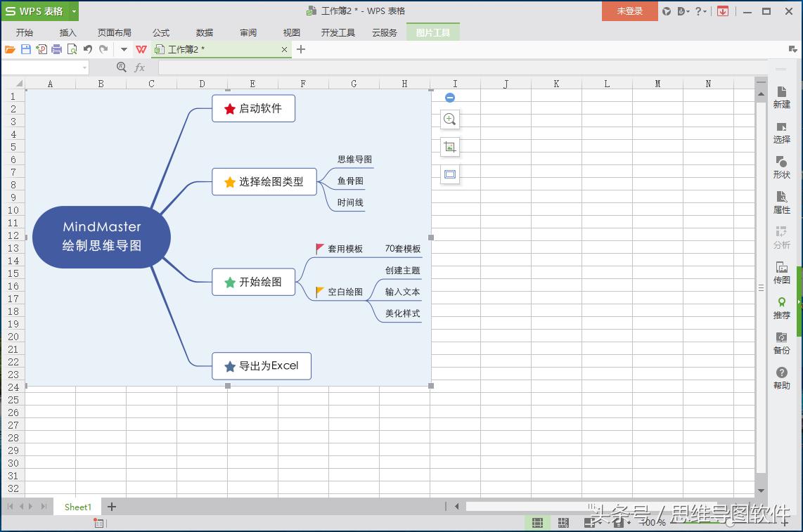
Task: Add a new sheet with the plus button
Action: [111, 507]
